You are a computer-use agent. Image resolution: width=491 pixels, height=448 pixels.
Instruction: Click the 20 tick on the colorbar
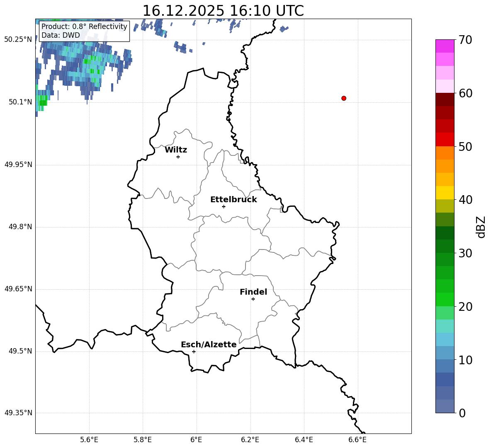point(465,307)
